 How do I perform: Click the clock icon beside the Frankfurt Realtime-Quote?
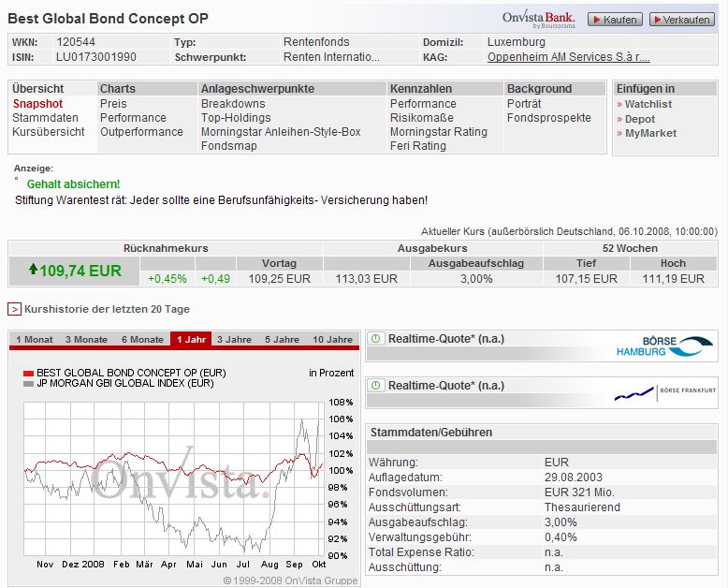tap(376, 386)
